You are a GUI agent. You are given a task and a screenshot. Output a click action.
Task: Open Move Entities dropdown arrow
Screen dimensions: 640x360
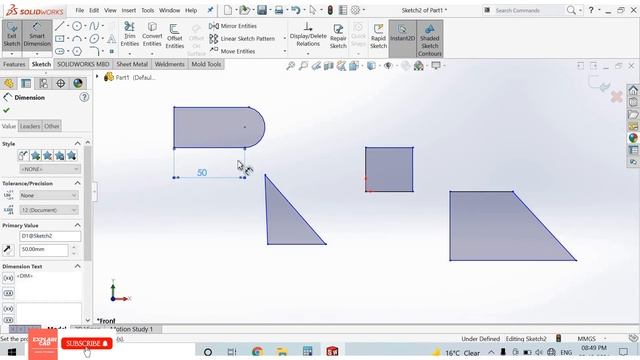(284, 51)
